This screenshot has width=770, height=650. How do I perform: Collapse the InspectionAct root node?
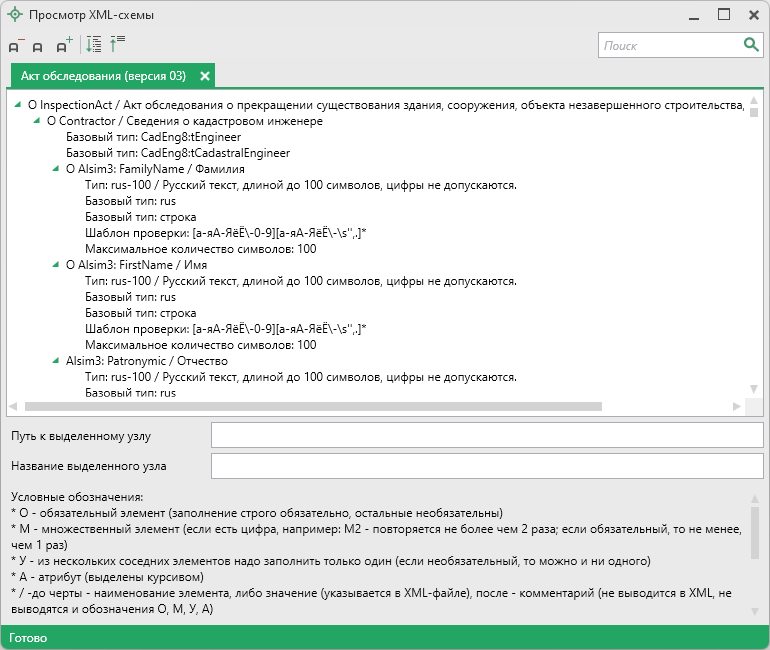point(18,104)
